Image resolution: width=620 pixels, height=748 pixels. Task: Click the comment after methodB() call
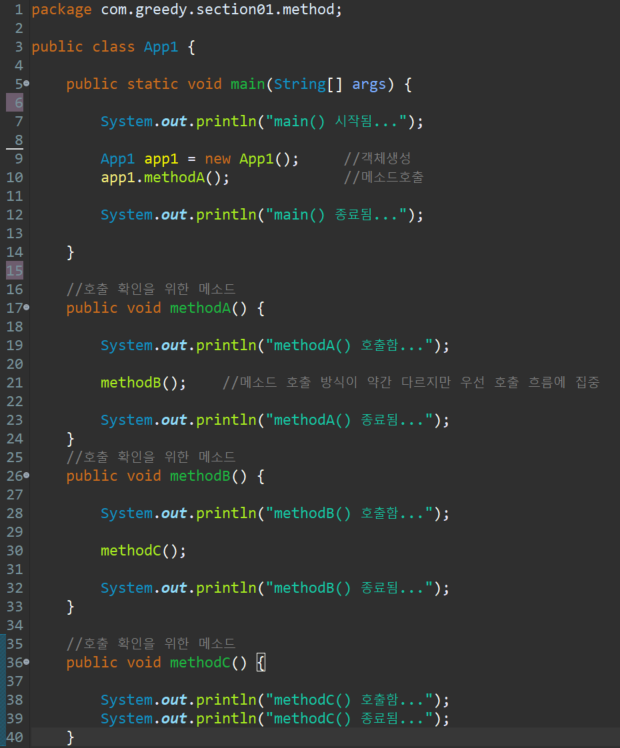pyautogui.click(x=411, y=382)
